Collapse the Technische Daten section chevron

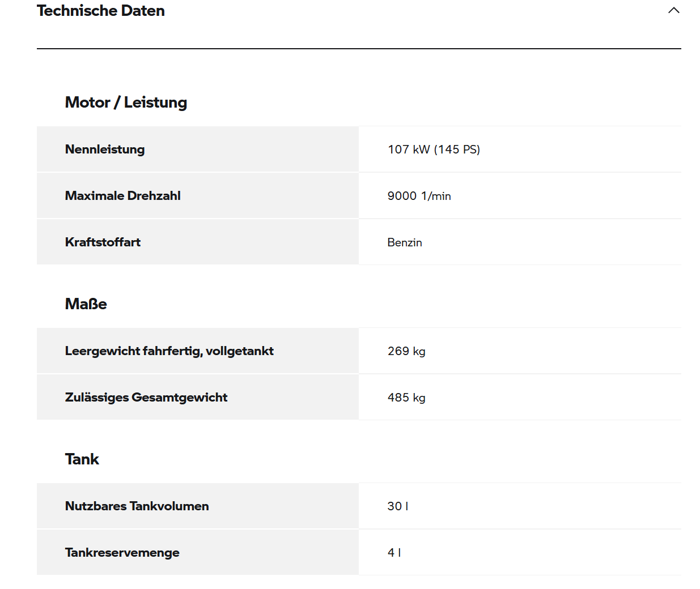[673, 10]
